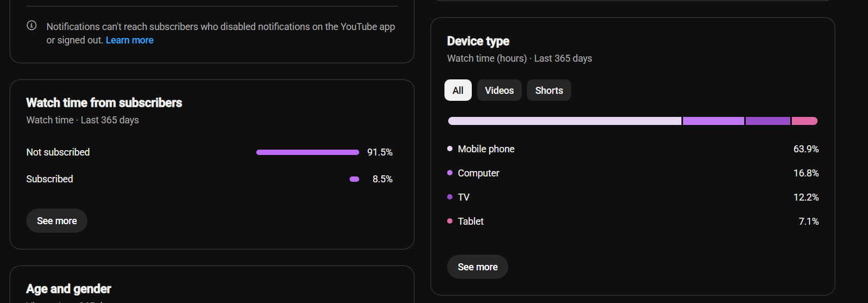Click the pink Tablet legend dot
The image size is (868, 303).
point(450,221)
